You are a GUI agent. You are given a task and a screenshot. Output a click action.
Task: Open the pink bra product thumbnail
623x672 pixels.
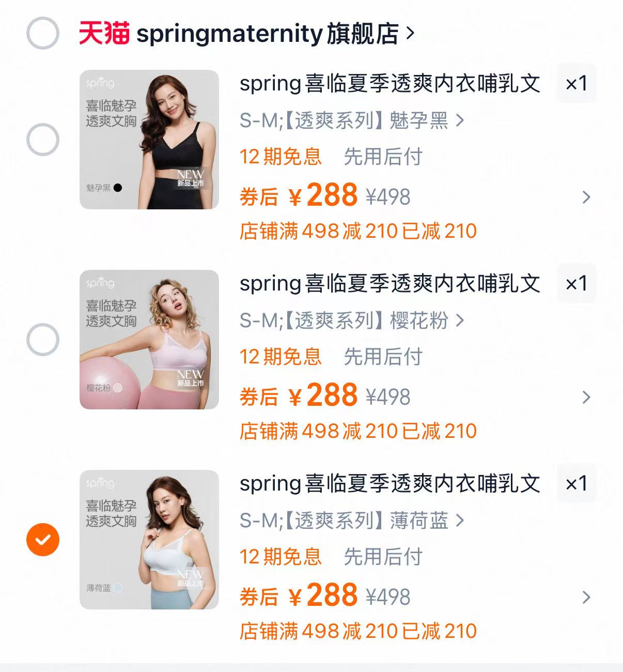[149, 340]
